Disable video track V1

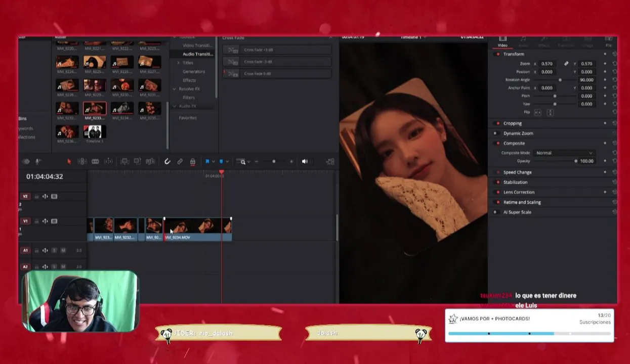[54, 221]
